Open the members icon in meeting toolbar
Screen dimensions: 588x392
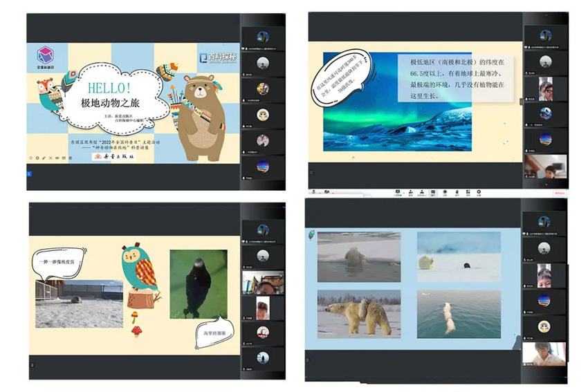pyautogui.click(x=421, y=192)
